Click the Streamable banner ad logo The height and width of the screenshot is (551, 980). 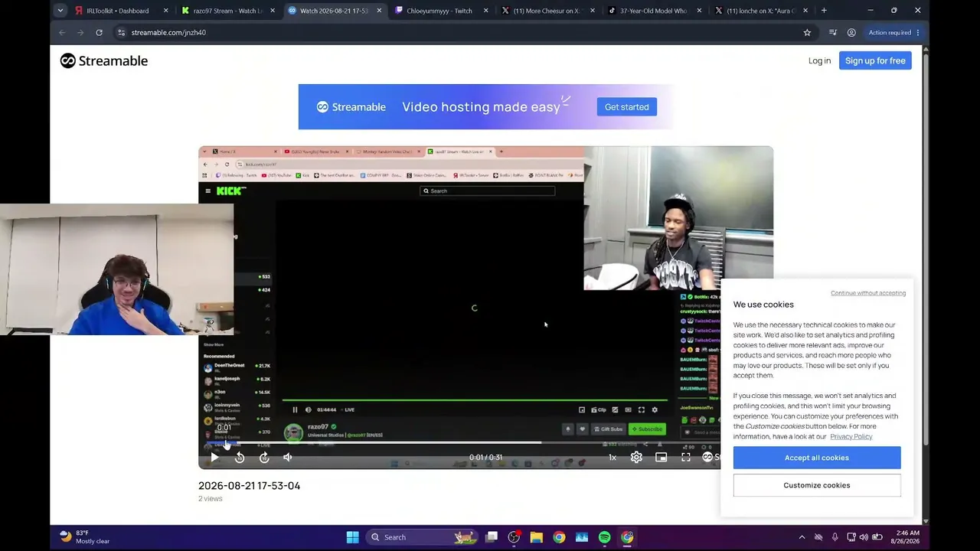[x=351, y=107]
